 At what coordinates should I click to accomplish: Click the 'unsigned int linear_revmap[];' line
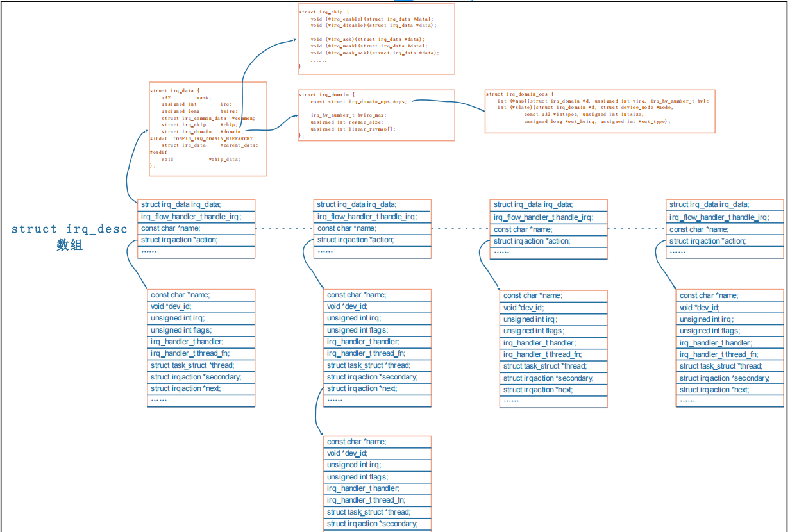(353, 129)
